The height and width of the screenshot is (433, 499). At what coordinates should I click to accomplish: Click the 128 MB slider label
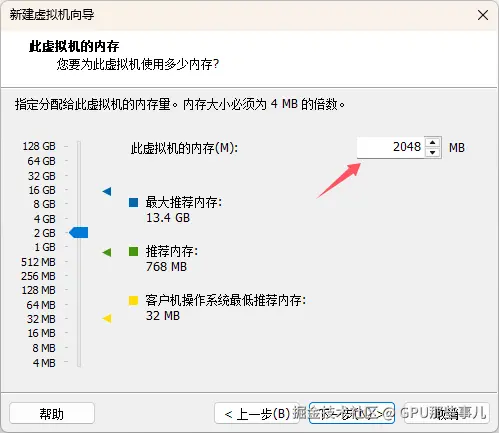tap(39, 290)
